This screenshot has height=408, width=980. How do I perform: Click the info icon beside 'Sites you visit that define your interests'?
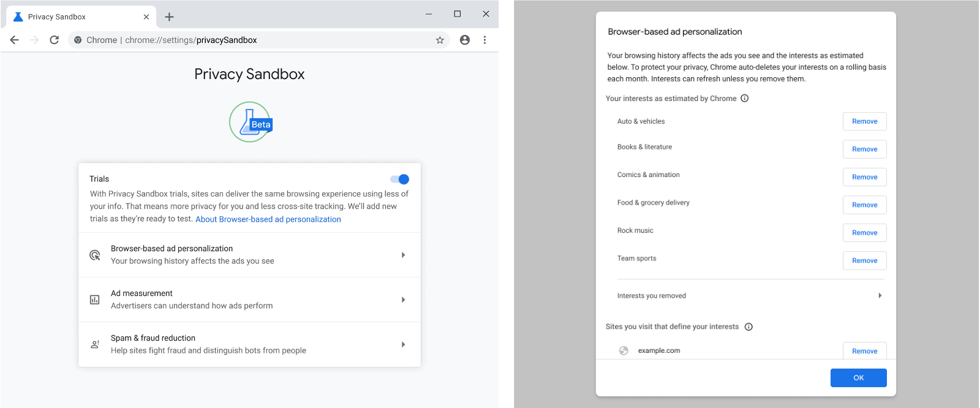pos(748,327)
